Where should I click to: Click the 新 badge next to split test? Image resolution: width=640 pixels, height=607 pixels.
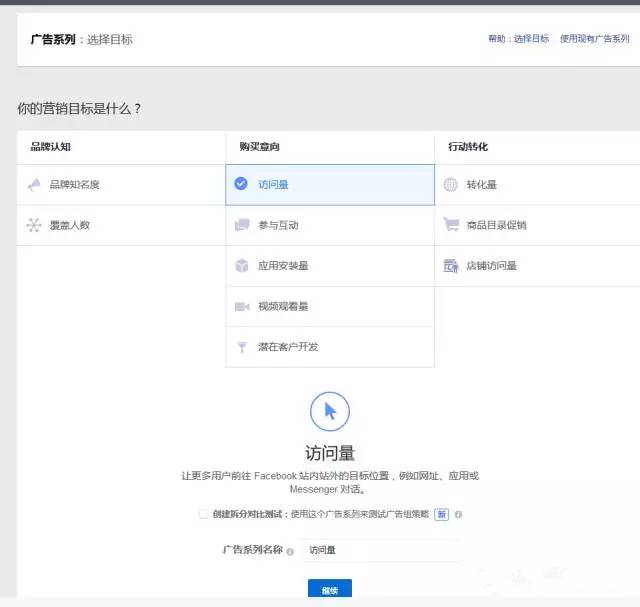[x=441, y=514]
